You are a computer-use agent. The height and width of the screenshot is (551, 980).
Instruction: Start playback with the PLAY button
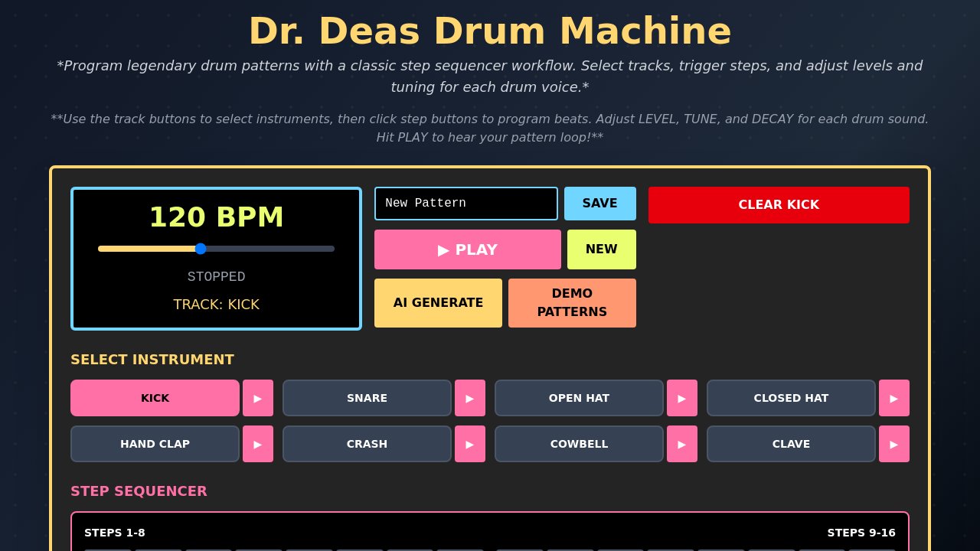[x=468, y=249]
